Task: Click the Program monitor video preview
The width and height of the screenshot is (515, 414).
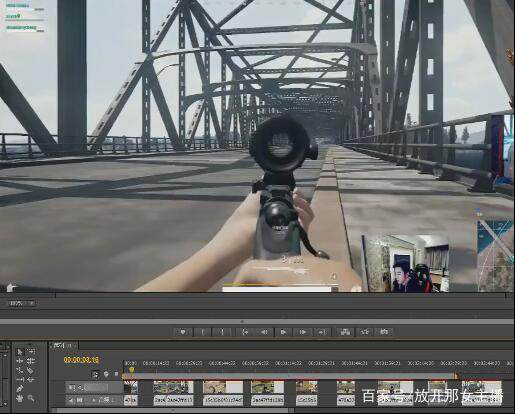Action: pos(257,146)
